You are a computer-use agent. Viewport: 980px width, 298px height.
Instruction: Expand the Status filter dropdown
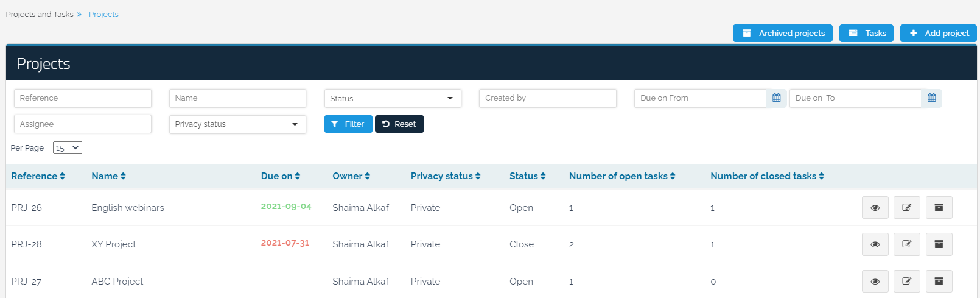392,98
